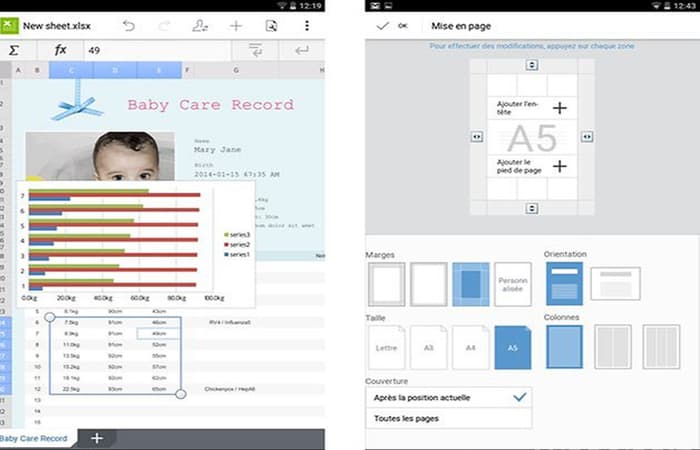Select landscape orientation
This screenshot has height=450, width=700.
pyautogui.click(x=615, y=283)
